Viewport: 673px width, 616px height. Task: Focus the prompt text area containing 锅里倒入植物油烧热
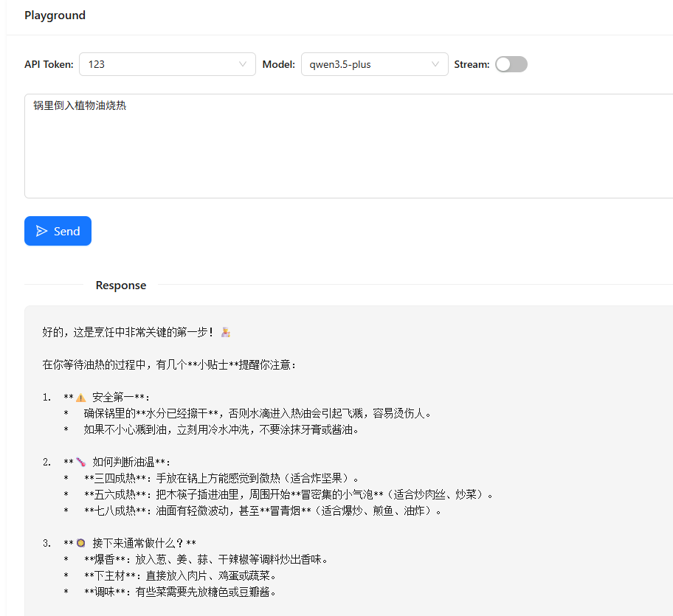click(x=348, y=146)
